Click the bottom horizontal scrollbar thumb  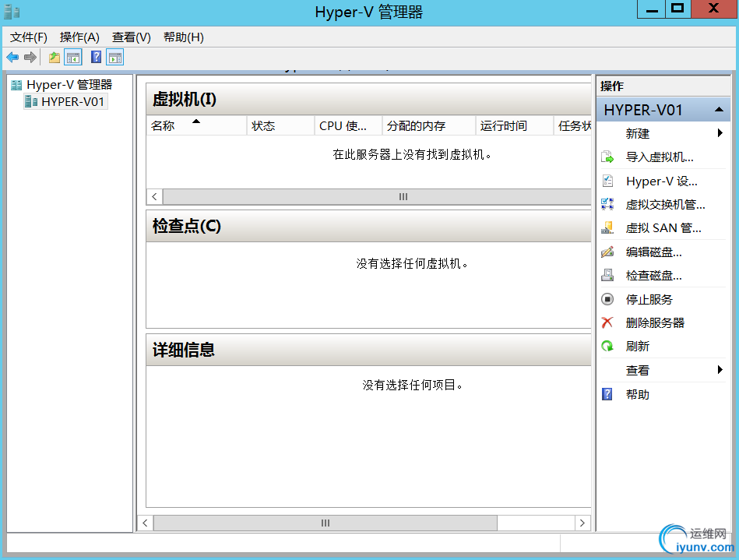(x=326, y=523)
